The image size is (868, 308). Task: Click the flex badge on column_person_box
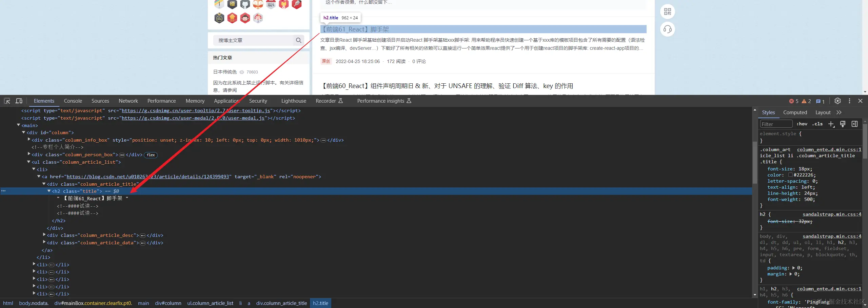(151, 155)
